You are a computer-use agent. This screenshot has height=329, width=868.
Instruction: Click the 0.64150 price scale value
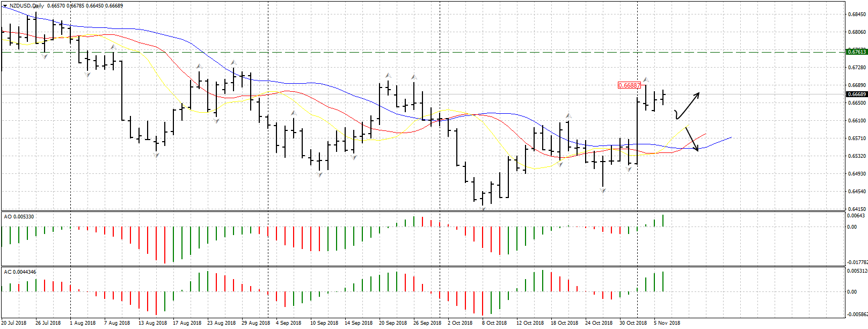point(856,209)
